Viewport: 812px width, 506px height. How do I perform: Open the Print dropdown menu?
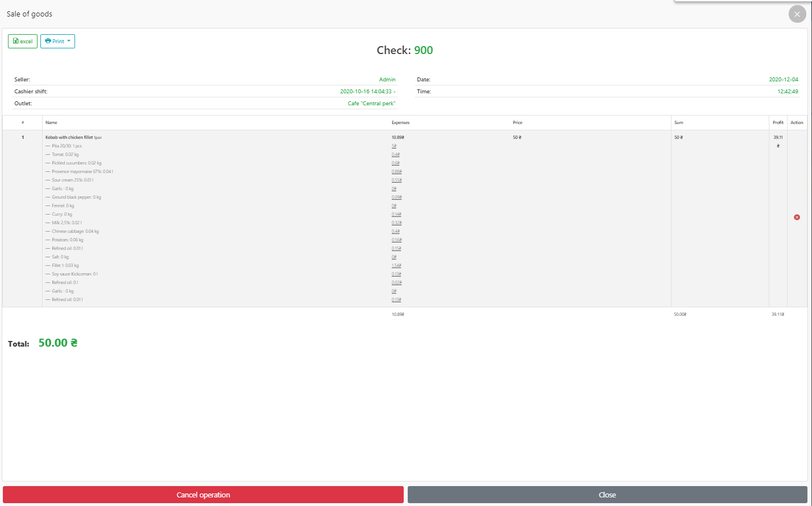click(57, 42)
